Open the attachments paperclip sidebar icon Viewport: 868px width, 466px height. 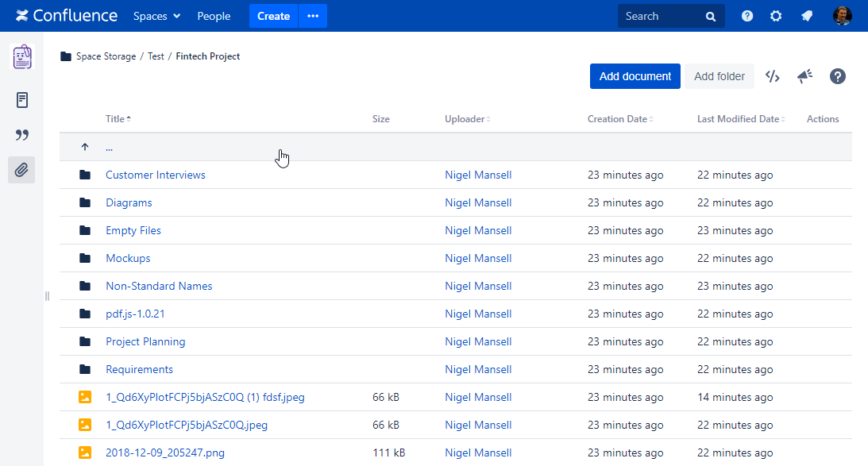[x=21, y=169]
